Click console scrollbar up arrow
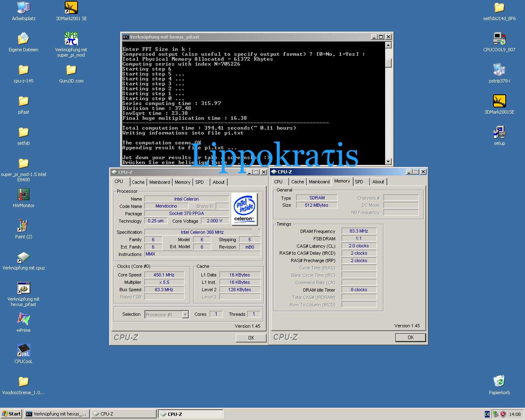 point(388,45)
